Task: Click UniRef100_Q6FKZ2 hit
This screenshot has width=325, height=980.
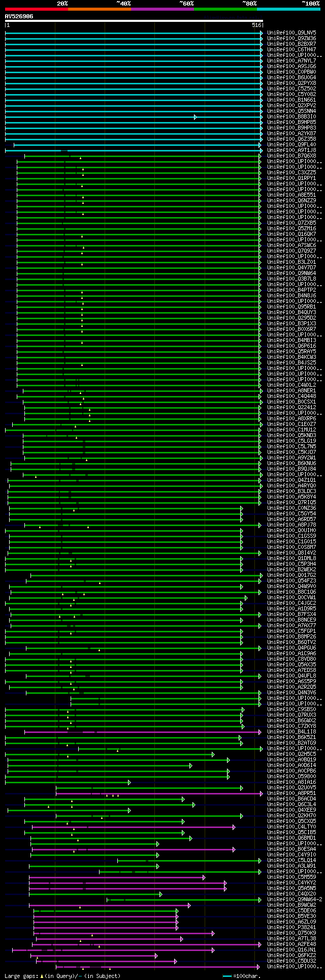Action: (291, 955)
